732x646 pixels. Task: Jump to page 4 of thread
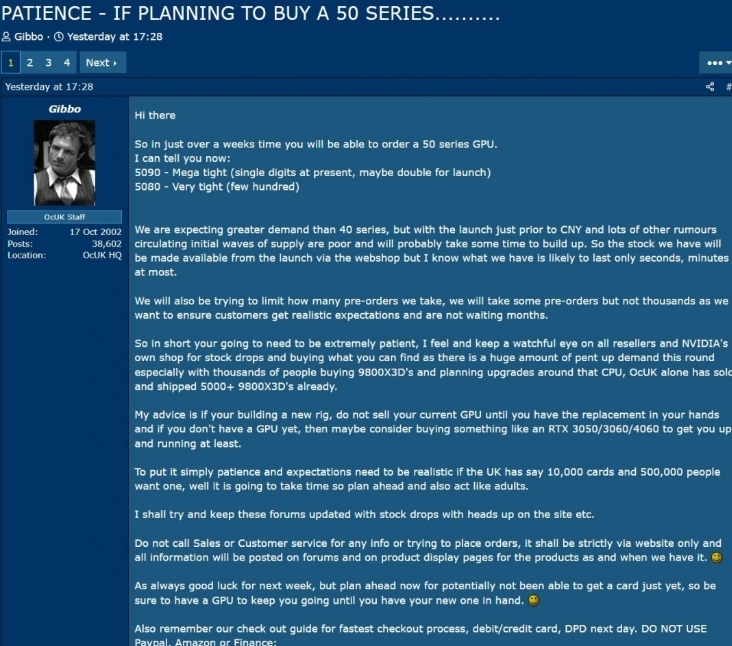tap(67, 63)
